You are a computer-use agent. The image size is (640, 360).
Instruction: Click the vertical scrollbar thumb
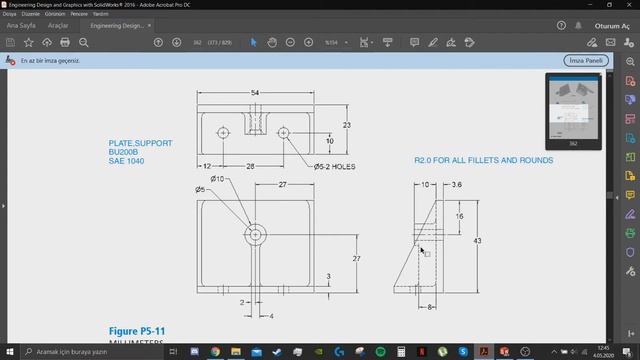[610, 195]
